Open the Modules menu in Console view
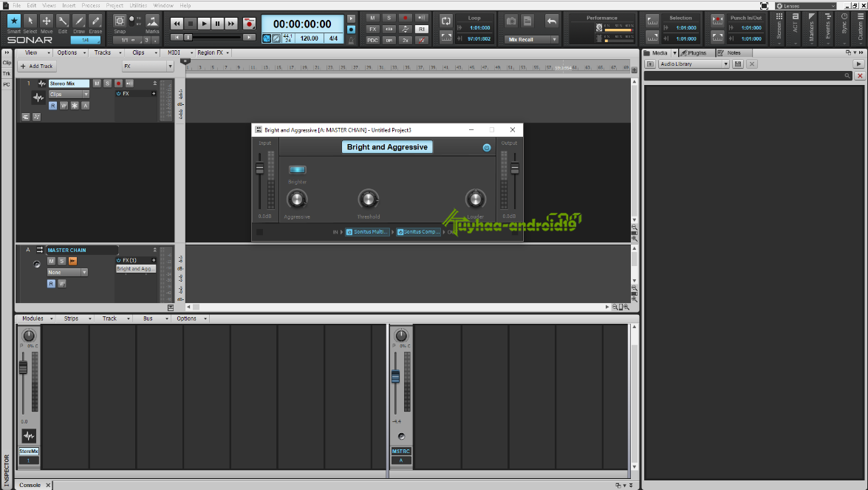 pyautogui.click(x=36, y=319)
